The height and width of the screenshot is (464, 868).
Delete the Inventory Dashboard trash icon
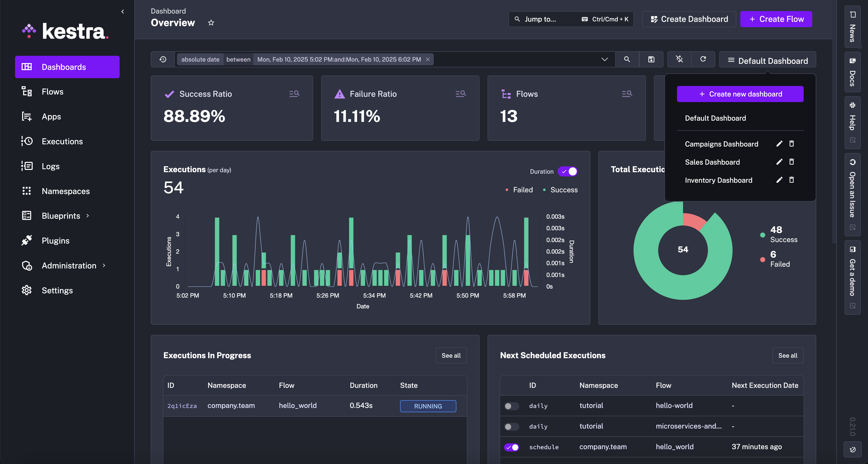pos(792,180)
